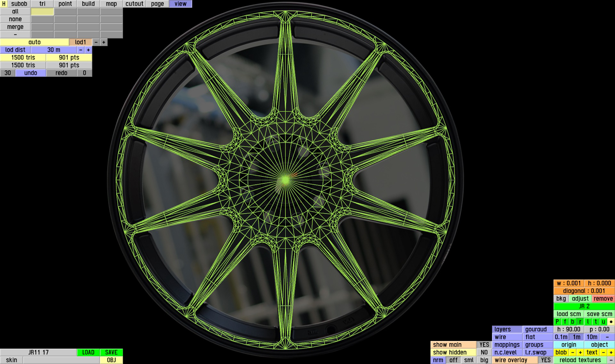Toggle the show hidden NO value
This screenshot has height=364, width=615.
484,352
